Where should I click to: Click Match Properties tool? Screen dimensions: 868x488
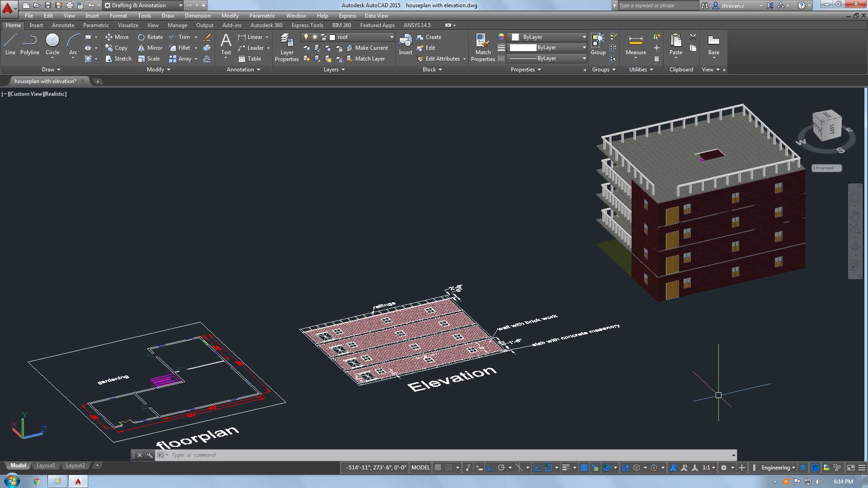pos(483,47)
